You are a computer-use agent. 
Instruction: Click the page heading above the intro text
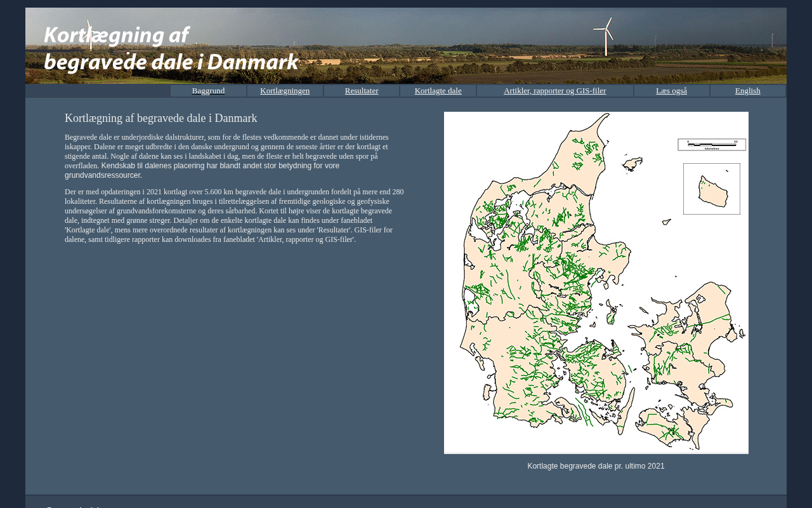(160, 118)
